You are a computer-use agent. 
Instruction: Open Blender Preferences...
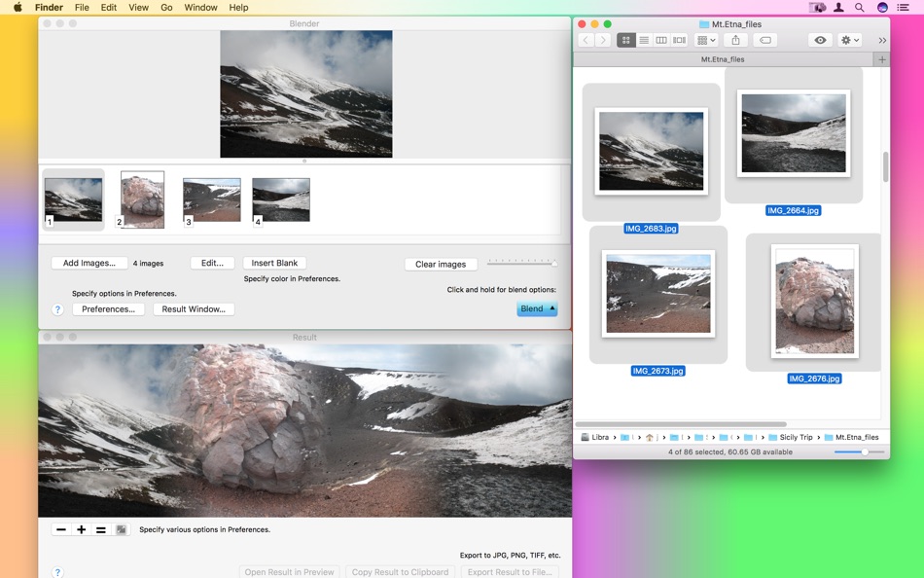(108, 309)
